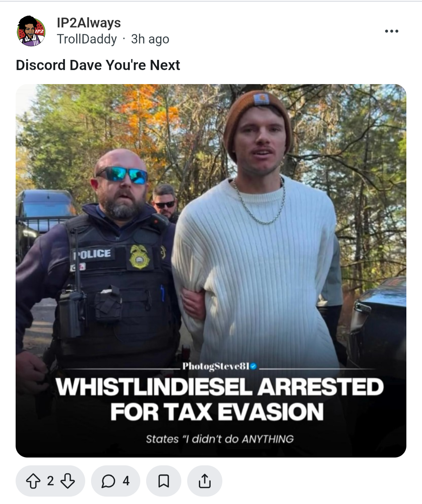Open the three-dot post options menu

[392, 31]
